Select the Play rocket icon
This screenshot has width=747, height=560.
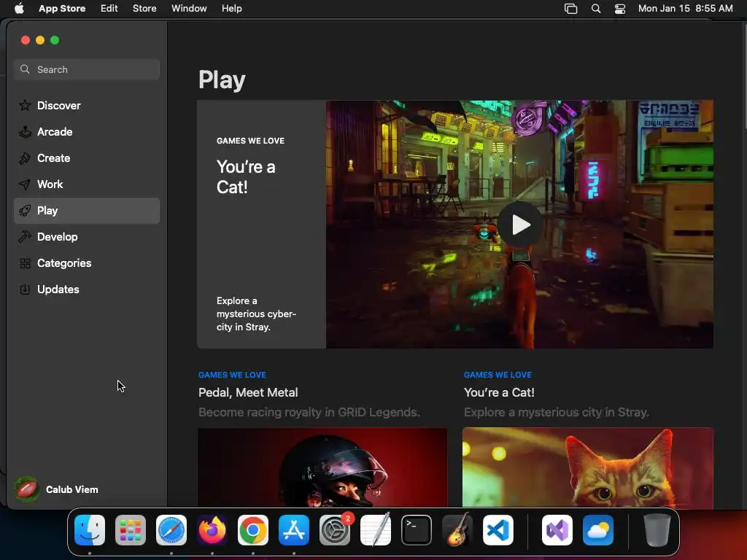(25, 211)
